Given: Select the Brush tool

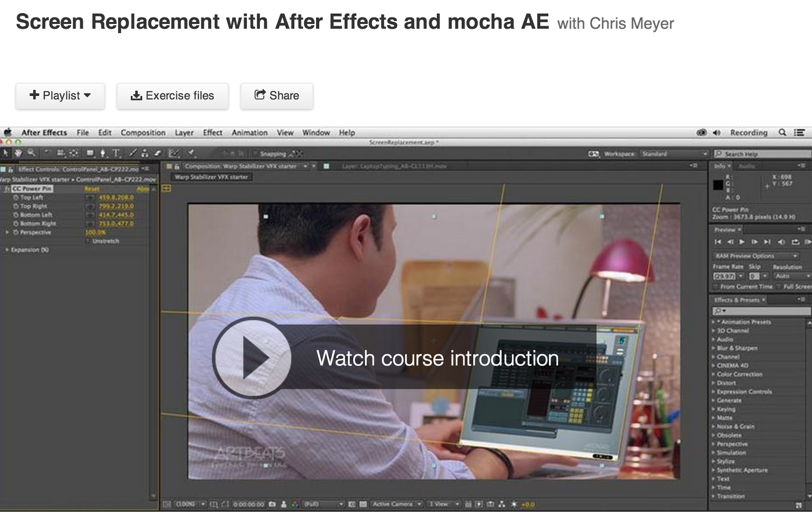Looking at the screenshot, I should coord(133,153).
